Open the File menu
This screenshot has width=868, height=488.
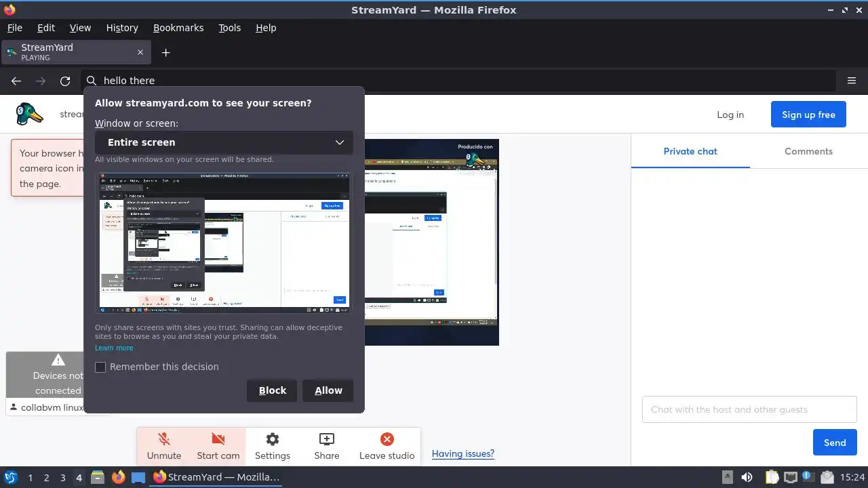(x=14, y=28)
